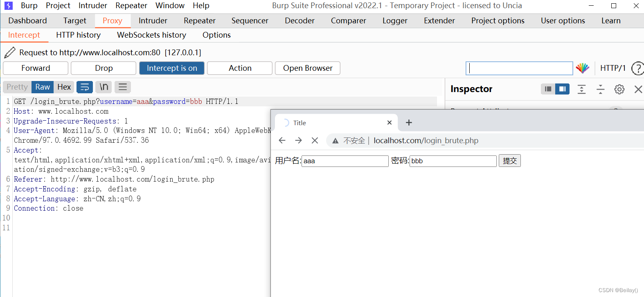Select HTTP history sub-tab

coord(79,35)
